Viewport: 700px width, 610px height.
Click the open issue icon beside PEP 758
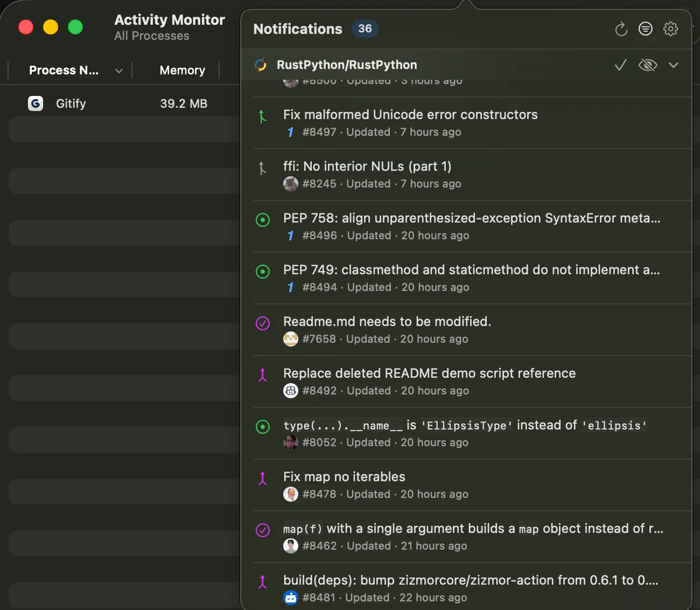(x=263, y=220)
